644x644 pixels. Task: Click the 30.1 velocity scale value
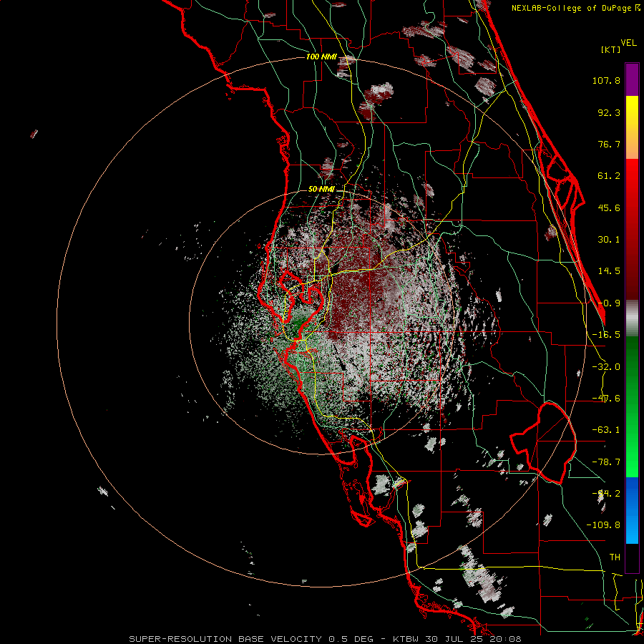coord(609,240)
